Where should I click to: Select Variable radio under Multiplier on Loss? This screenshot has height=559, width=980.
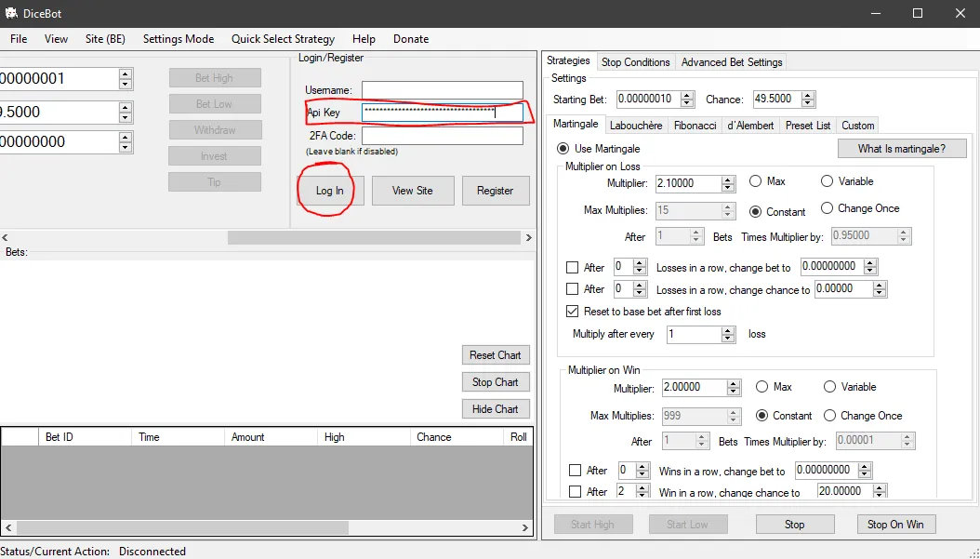point(827,181)
